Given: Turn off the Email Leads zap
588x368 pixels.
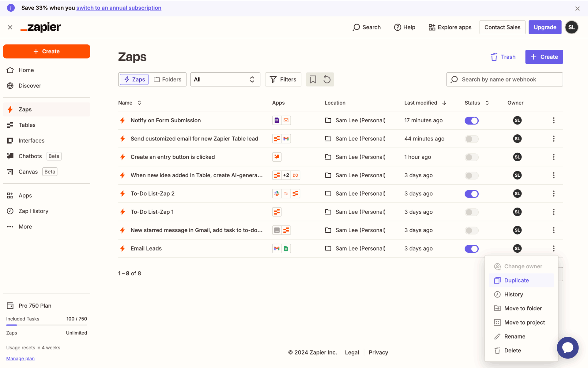Looking at the screenshot, I should click(472, 249).
